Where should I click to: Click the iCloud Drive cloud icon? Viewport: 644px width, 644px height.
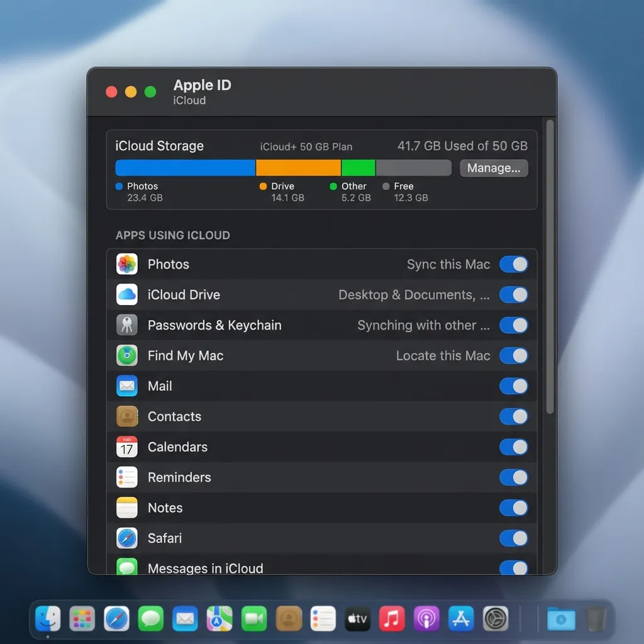(x=127, y=294)
